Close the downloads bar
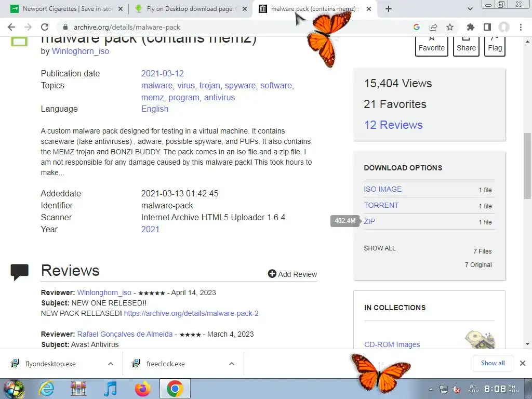Viewport: 532px width, 399px height. click(523, 363)
